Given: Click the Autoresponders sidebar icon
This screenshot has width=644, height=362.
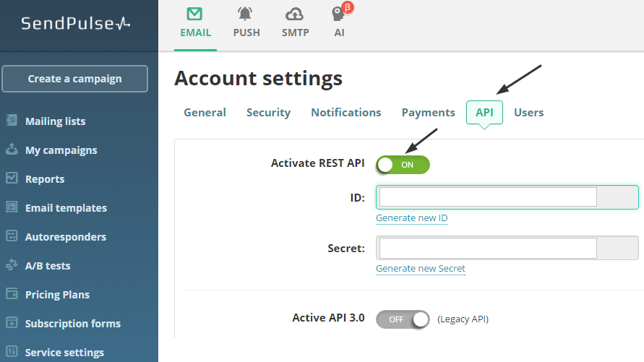Looking at the screenshot, I should (12, 236).
